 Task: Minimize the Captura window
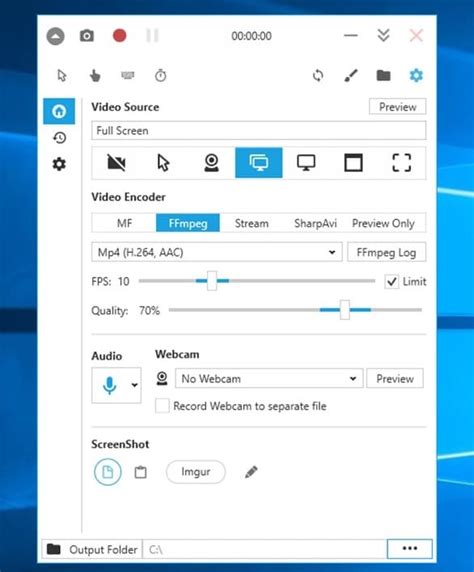[x=351, y=35]
